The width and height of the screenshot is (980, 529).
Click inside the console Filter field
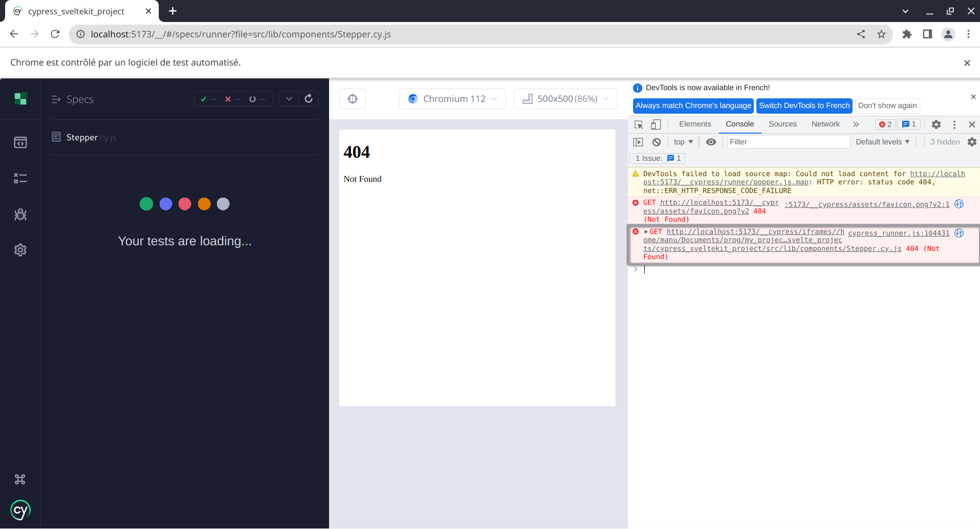[x=788, y=142]
